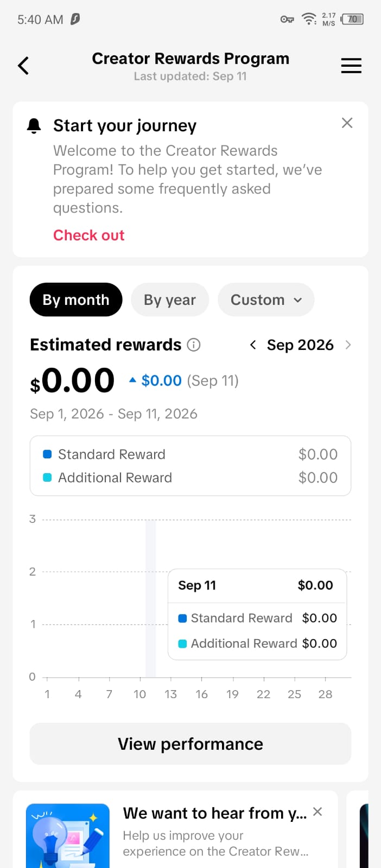Tap the View performance button
Viewport: 381px width, 868px height.
(190, 744)
